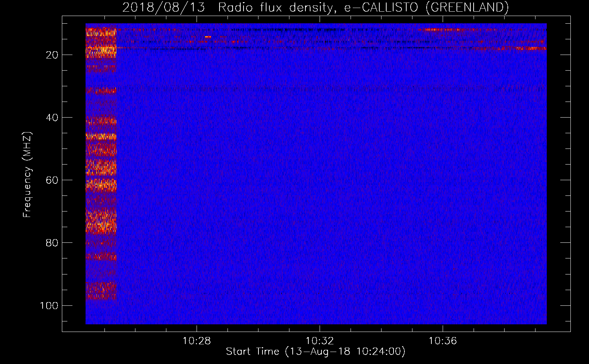
Task: Click the 40 frequency tick label
Action: 52,118
